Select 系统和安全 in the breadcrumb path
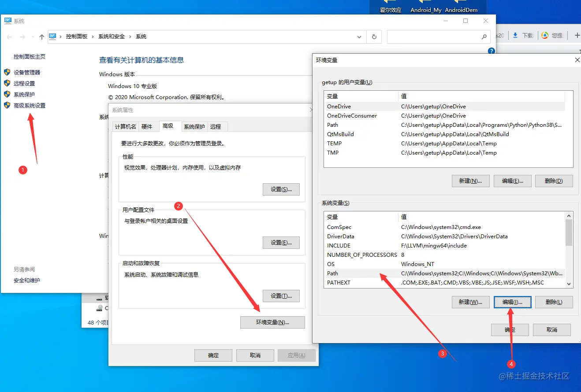Image resolution: width=581 pixels, height=392 pixels. [112, 37]
